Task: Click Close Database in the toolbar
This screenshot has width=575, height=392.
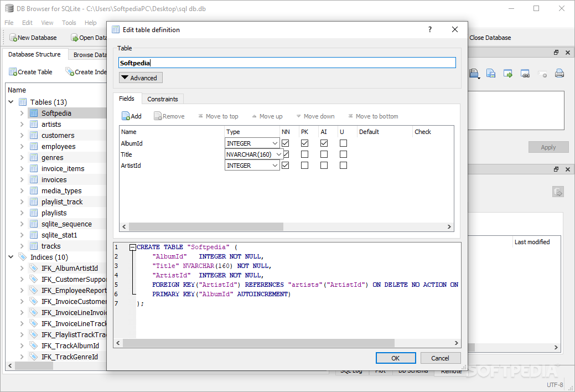Action: 490,38
